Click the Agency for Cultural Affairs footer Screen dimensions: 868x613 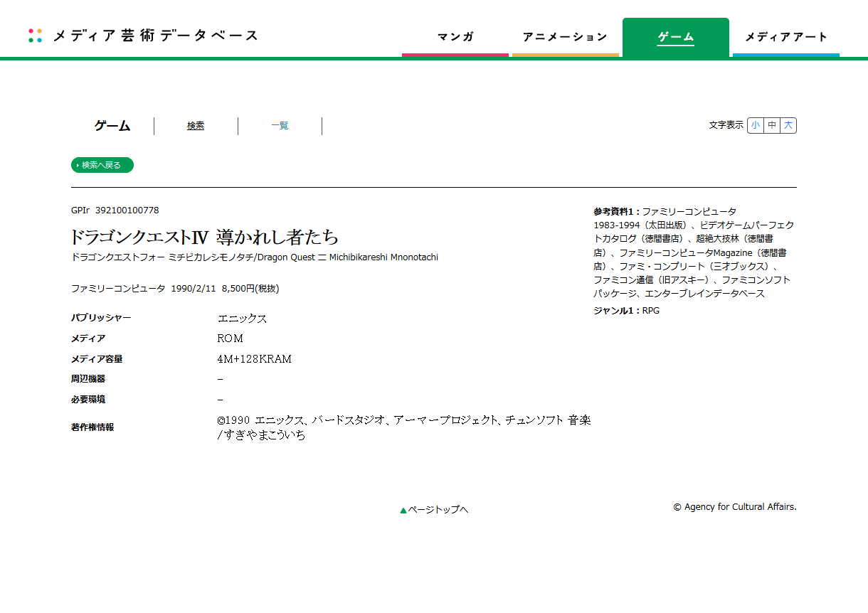tap(735, 507)
